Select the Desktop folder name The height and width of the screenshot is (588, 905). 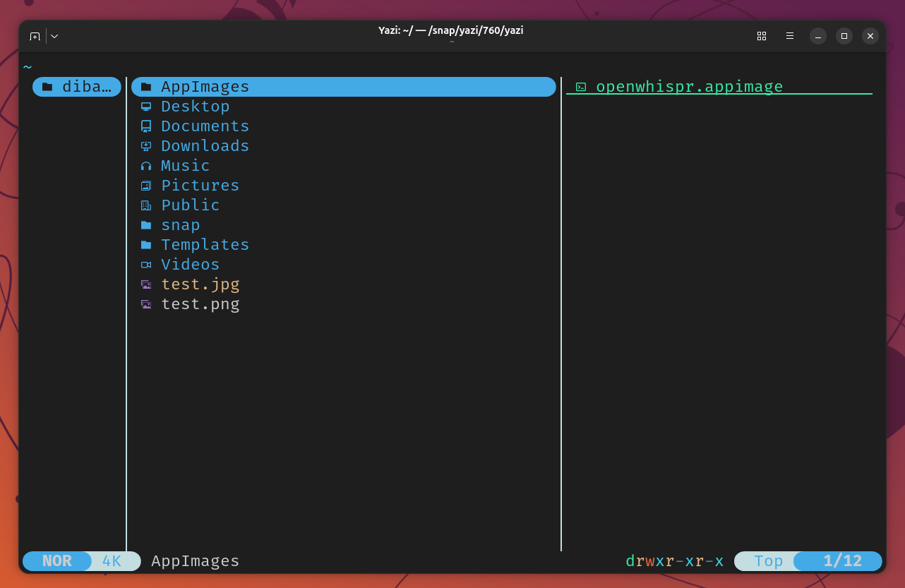196,107
